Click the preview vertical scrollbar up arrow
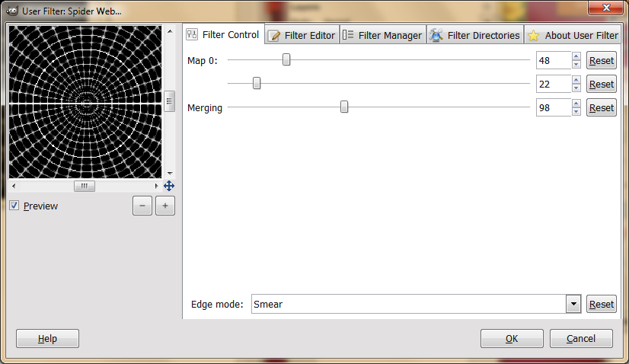Screen dimensions: 629x364 [170, 31]
